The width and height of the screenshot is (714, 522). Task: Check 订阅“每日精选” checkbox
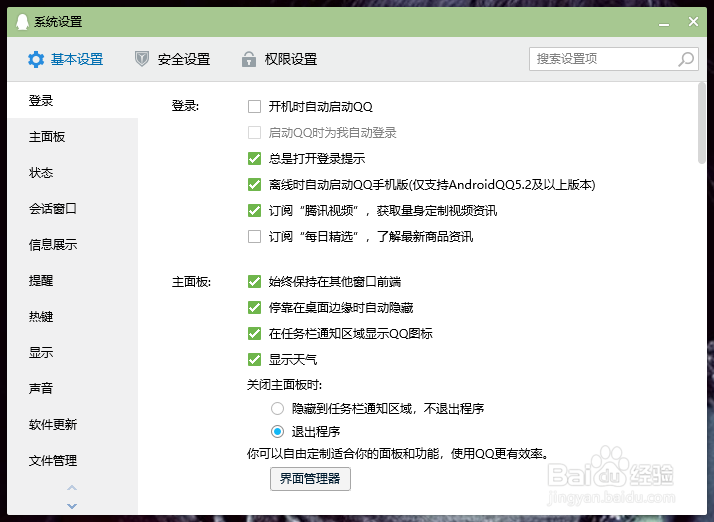pos(255,236)
